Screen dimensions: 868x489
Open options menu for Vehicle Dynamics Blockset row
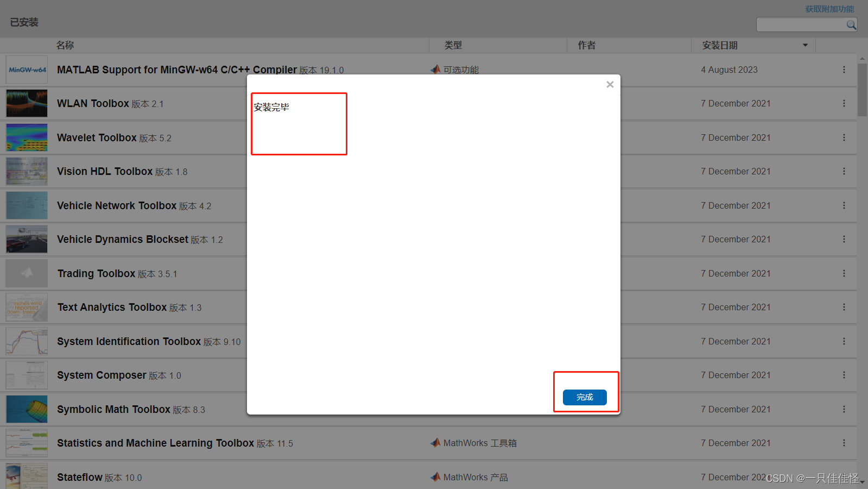(844, 239)
